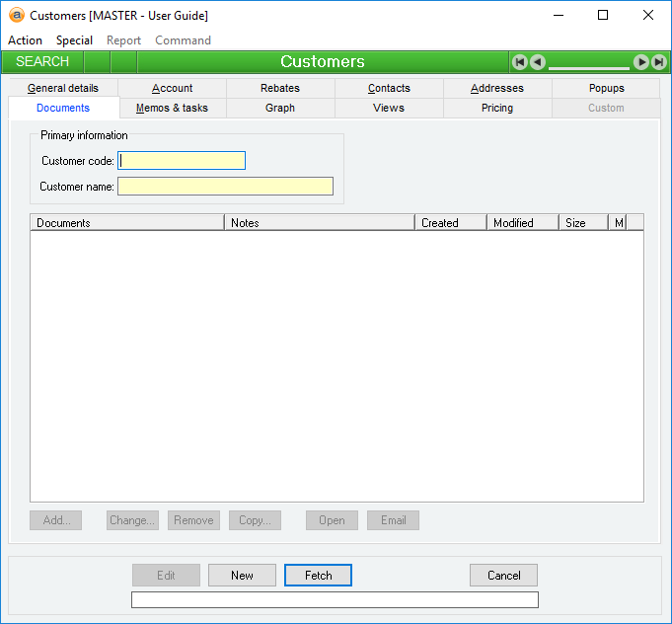Open the Action menu
Viewport: 672px width, 624px height.
point(25,40)
